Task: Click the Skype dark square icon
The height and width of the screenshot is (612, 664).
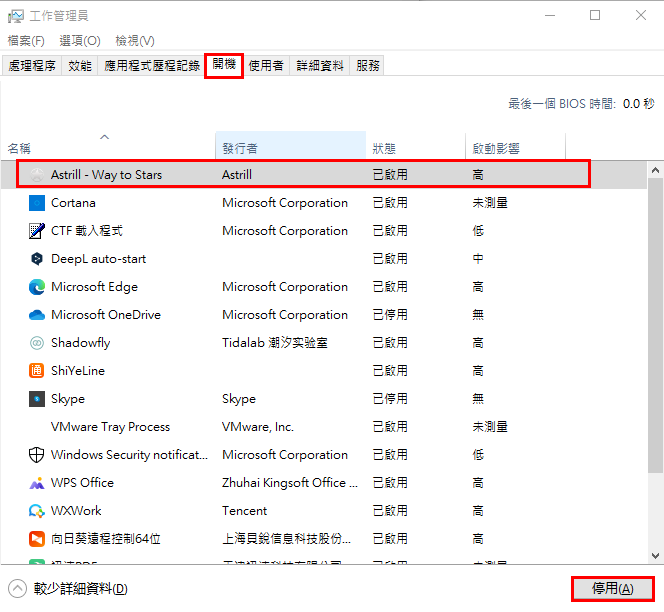Action: click(37, 399)
